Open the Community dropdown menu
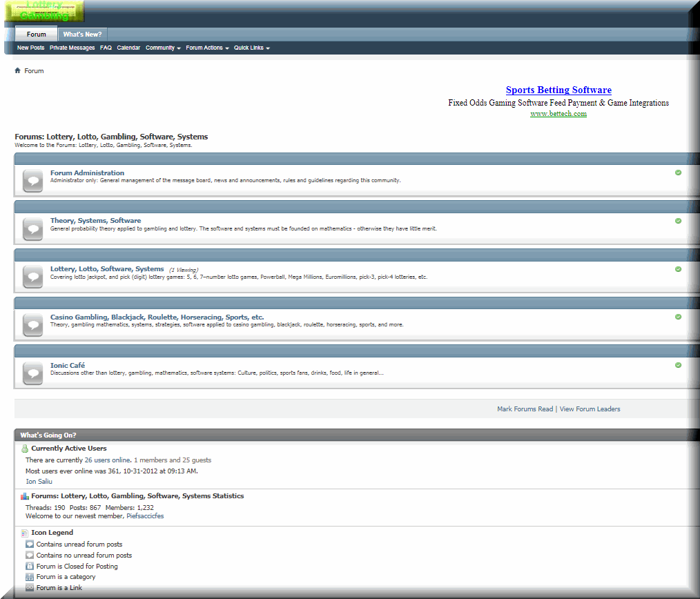Image resolution: width=700 pixels, height=599 pixels. coord(163,48)
